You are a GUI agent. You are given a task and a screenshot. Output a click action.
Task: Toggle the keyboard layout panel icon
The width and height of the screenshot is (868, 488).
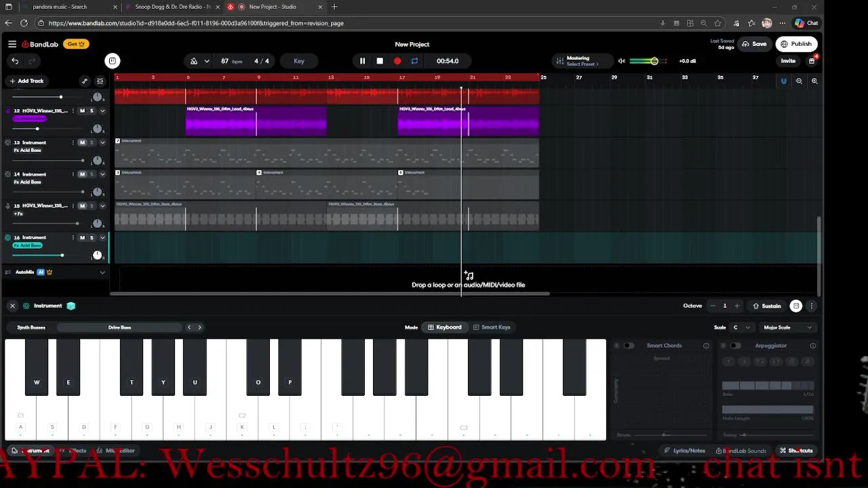click(796, 306)
